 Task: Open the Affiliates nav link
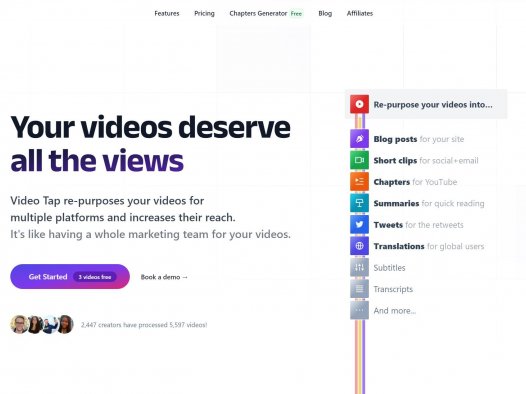point(360,13)
